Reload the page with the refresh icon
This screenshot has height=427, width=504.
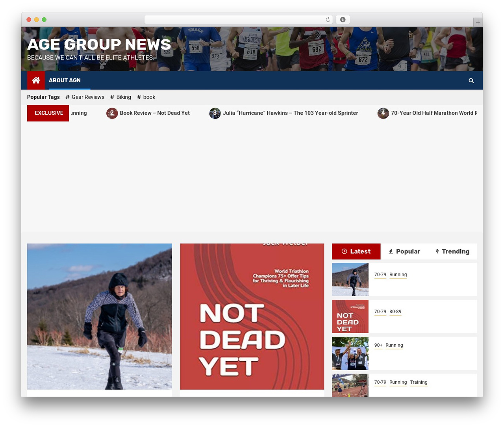point(328,20)
